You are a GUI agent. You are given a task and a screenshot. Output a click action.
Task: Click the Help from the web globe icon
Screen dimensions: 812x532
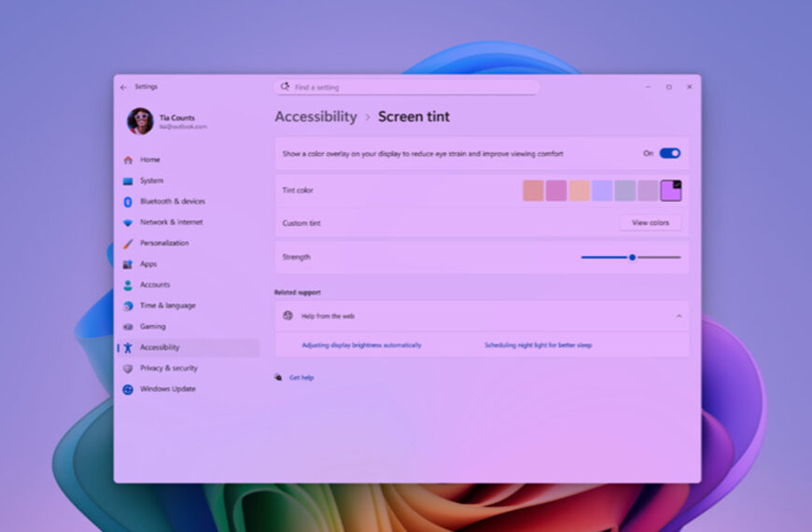pyautogui.click(x=287, y=315)
